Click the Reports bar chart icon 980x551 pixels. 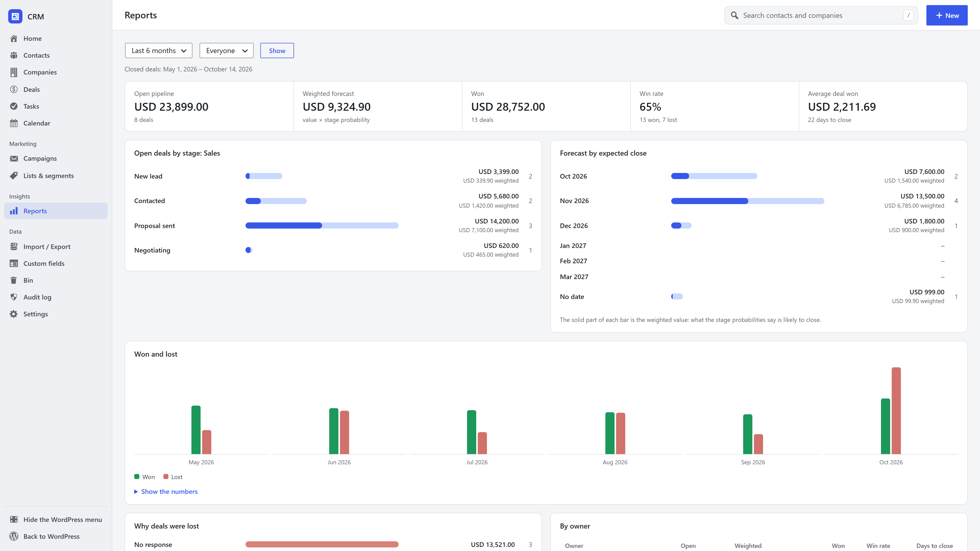[x=14, y=211]
